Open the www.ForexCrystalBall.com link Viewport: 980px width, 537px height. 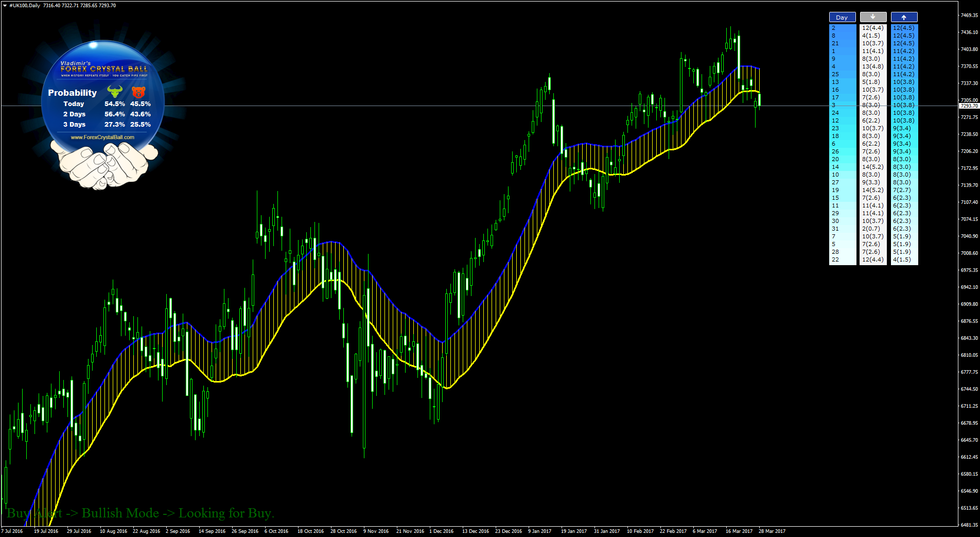coord(102,137)
